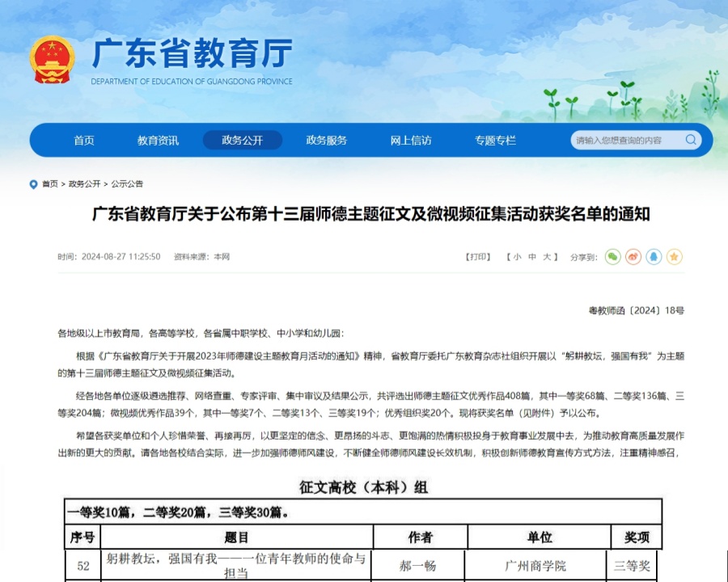Open the 网上信访 menu item
Screen dimensions: 728x582
410,139
